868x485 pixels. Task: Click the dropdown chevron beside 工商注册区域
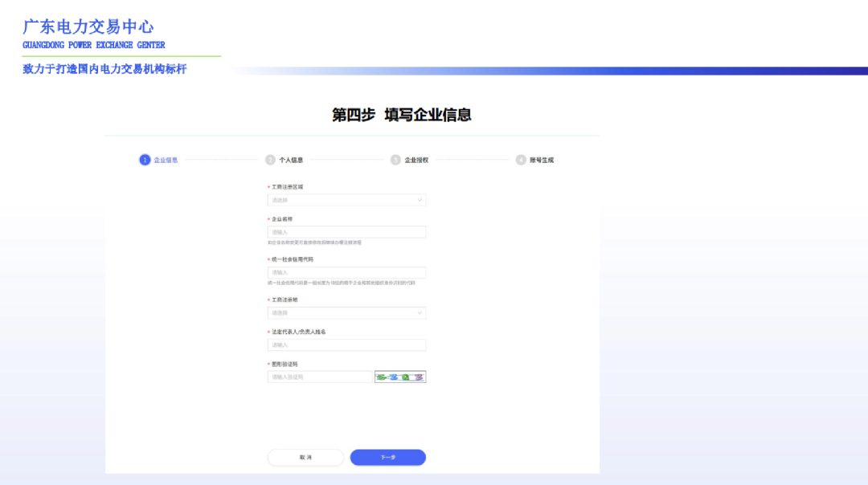pyautogui.click(x=419, y=200)
